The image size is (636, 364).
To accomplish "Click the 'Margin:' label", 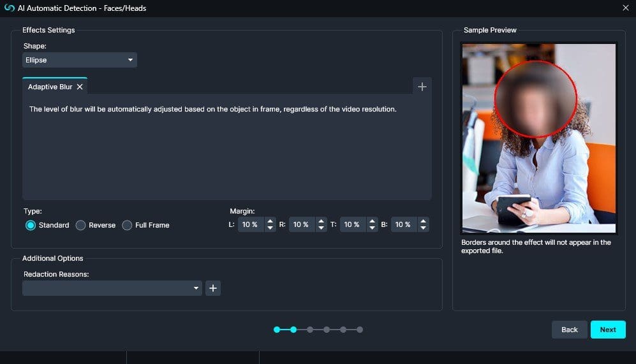I will [242, 211].
